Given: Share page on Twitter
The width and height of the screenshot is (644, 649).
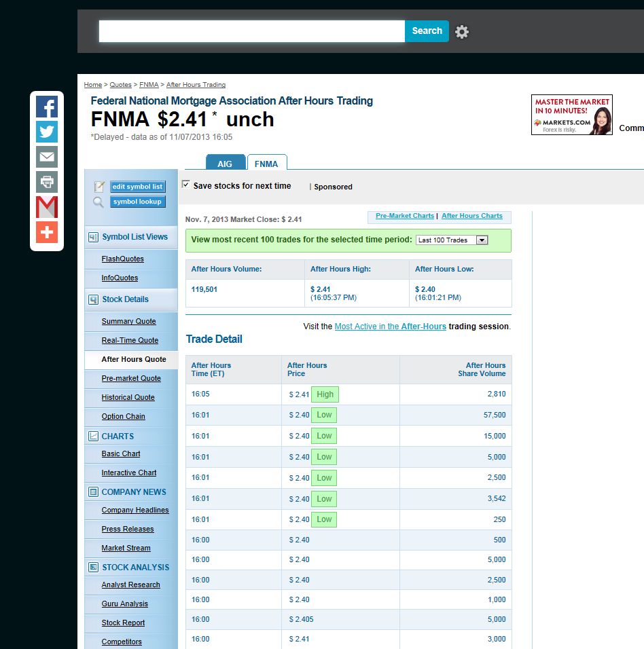Looking at the screenshot, I should pyautogui.click(x=47, y=132).
